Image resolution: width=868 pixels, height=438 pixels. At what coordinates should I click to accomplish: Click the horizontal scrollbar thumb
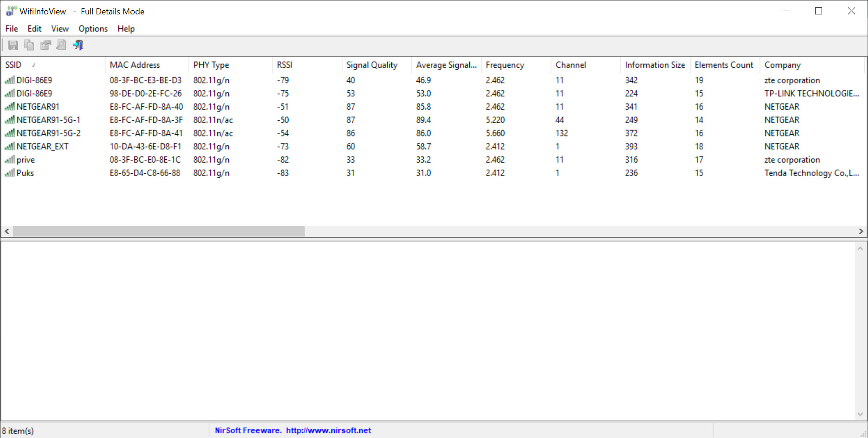tap(158, 231)
